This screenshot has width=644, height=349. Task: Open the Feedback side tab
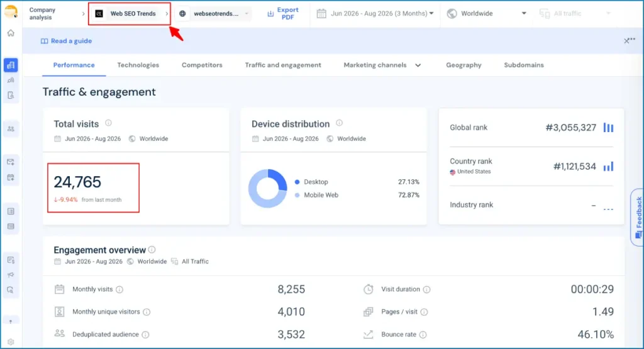pos(638,217)
